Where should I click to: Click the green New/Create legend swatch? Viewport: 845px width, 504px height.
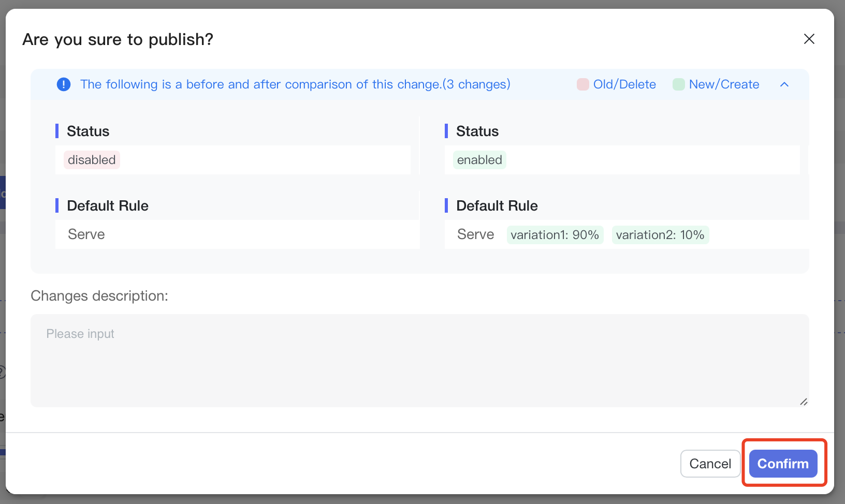679,84
